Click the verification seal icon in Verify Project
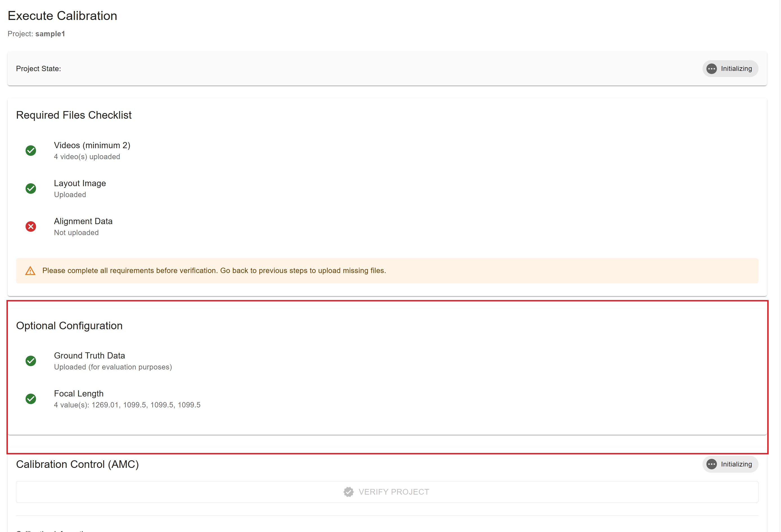The width and height of the screenshot is (781, 532). point(348,492)
